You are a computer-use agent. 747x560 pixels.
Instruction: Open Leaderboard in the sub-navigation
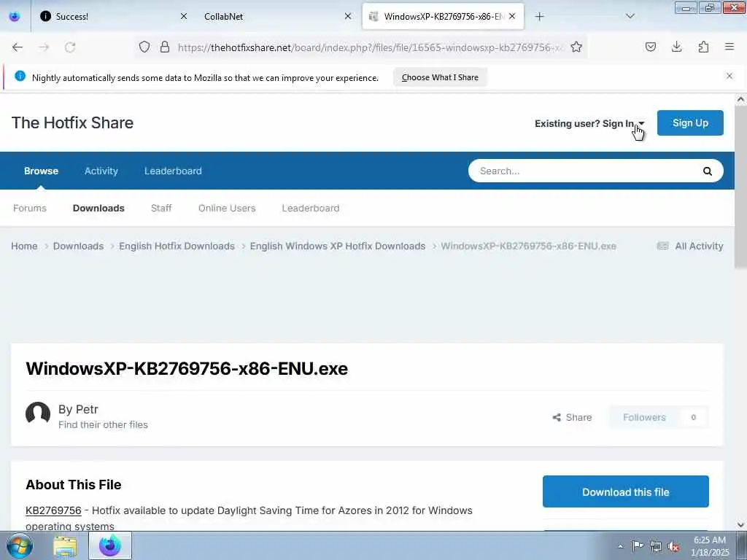(311, 208)
